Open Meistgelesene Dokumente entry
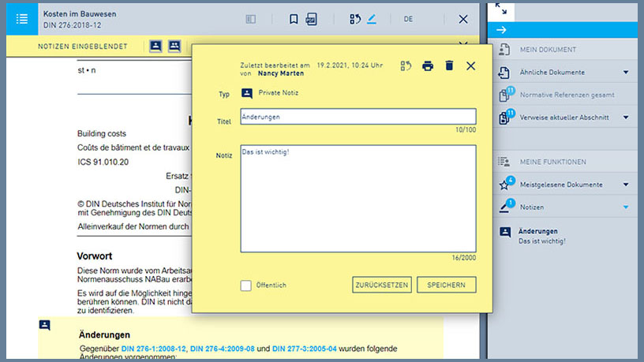The width and height of the screenshot is (644, 362). 561,185
